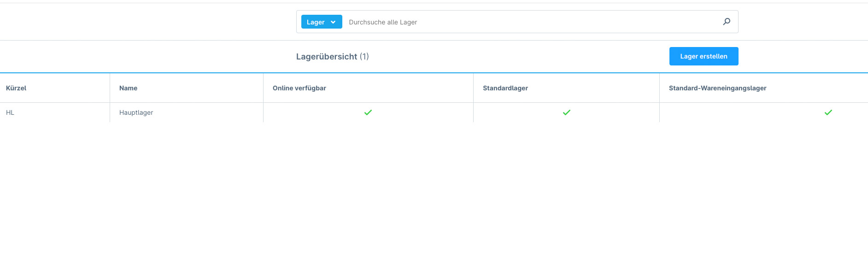
Task: Sort by the Kürzel column header
Action: point(16,88)
